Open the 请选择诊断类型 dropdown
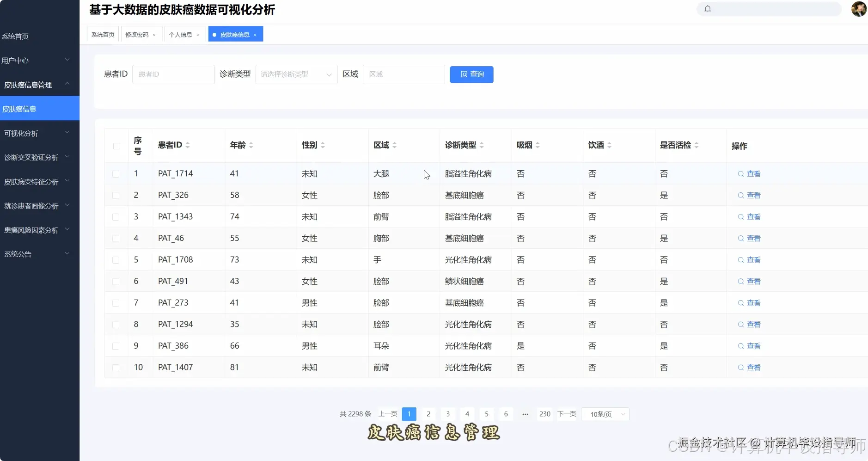 pyautogui.click(x=296, y=74)
